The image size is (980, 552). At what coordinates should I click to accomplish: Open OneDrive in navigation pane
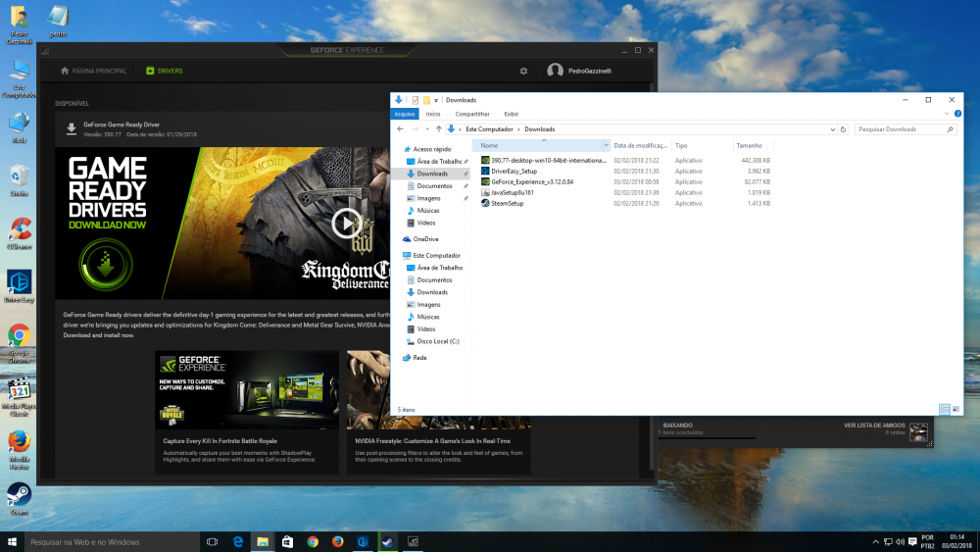pos(420,239)
